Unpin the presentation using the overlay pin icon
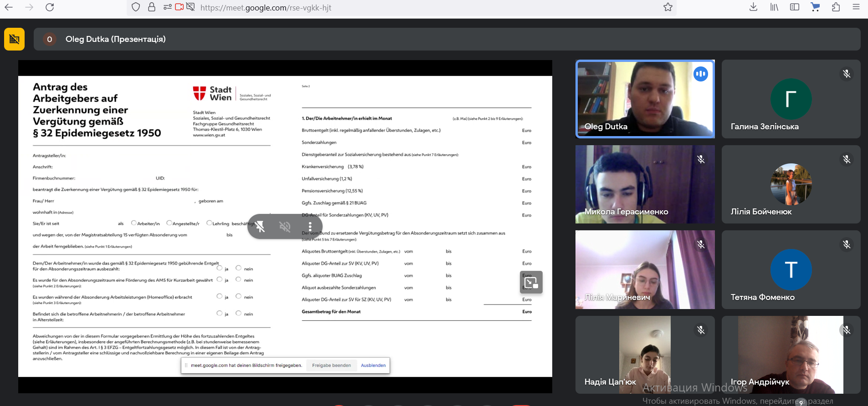 [x=260, y=226]
